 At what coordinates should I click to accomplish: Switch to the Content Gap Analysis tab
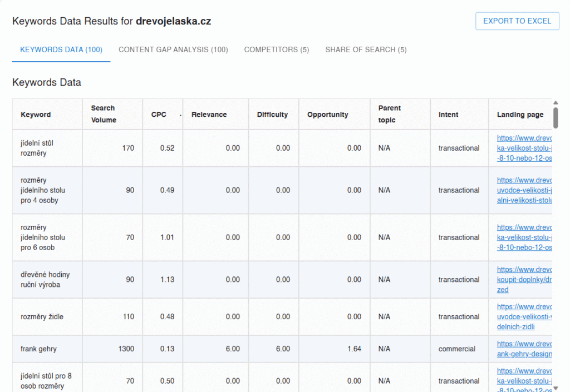[x=173, y=49]
